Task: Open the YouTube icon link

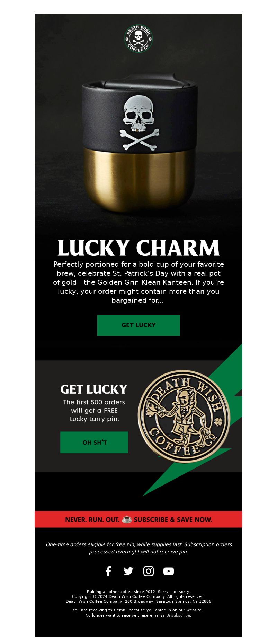Action: click(x=169, y=571)
